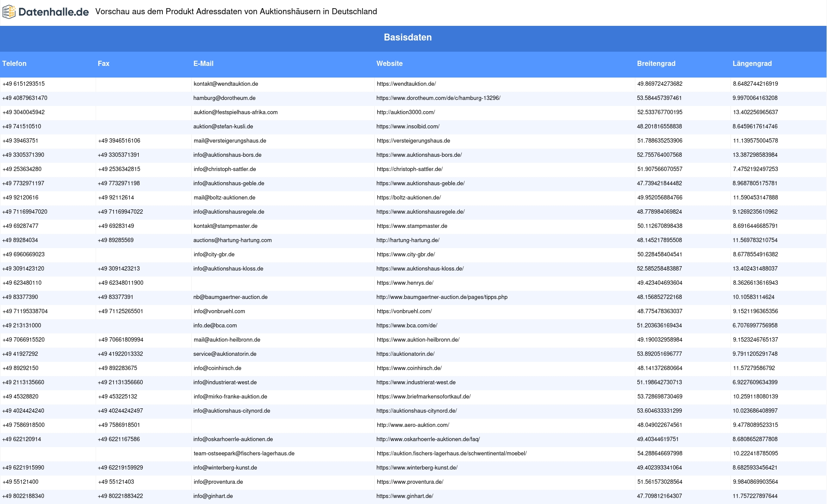
Task: Select email mail@versteigerungshaus.de
Action: pos(230,141)
